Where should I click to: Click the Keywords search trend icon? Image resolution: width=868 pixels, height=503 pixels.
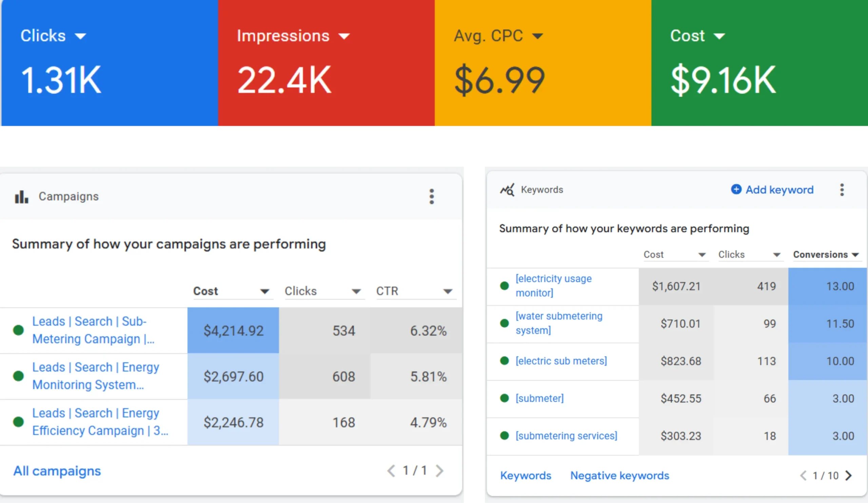pyautogui.click(x=507, y=190)
